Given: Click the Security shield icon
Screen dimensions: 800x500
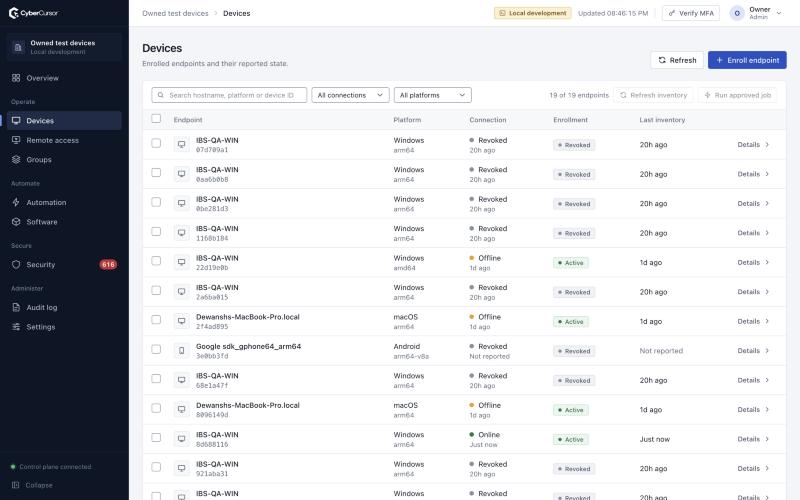Looking at the screenshot, I should [16, 264].
